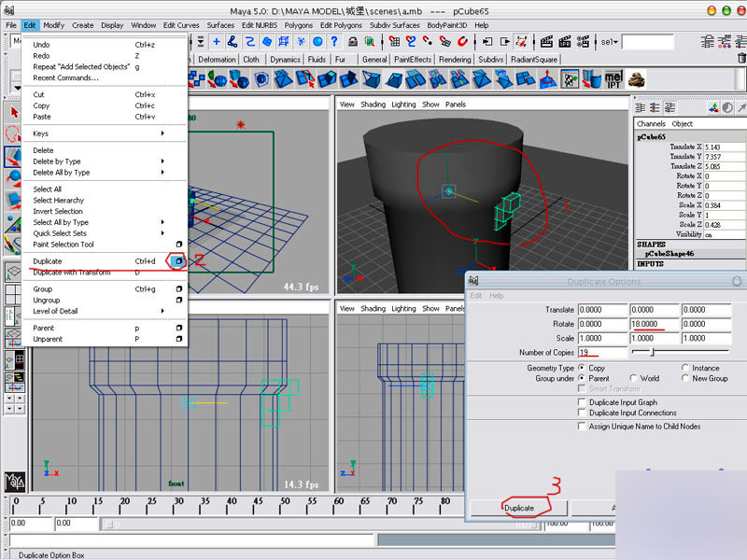This screenshot has width=747, height=560.
Task: Switch to the Rendering shelf tab
Action: [455, 60]
